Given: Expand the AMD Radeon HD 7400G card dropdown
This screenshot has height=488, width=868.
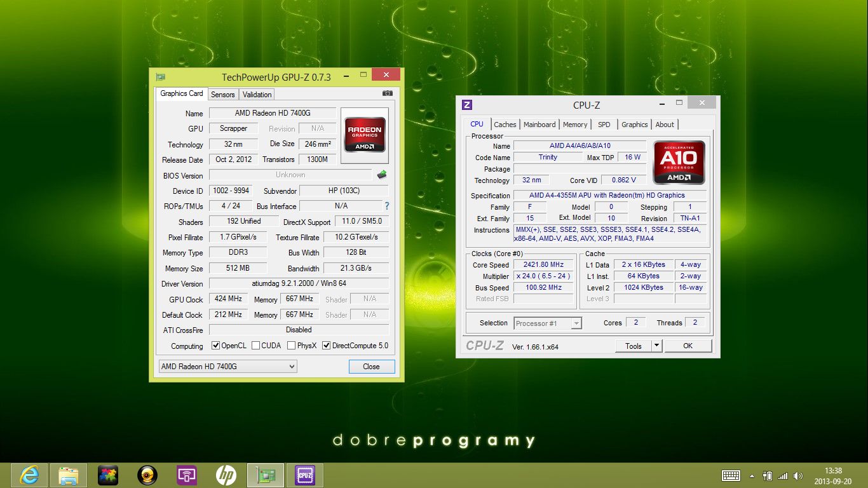Looking at the screenshot, I should click(x=227, y=367).
